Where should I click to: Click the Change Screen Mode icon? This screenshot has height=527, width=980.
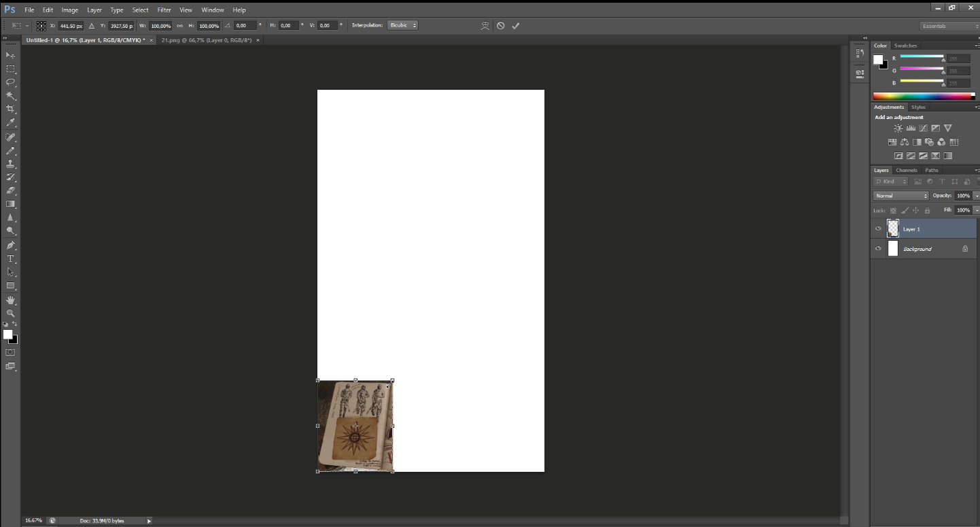pyautogui.click(x=10, y=366)
